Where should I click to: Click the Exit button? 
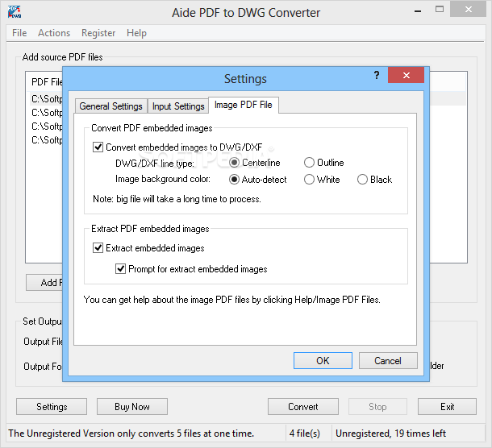click(x=447, y=407)
